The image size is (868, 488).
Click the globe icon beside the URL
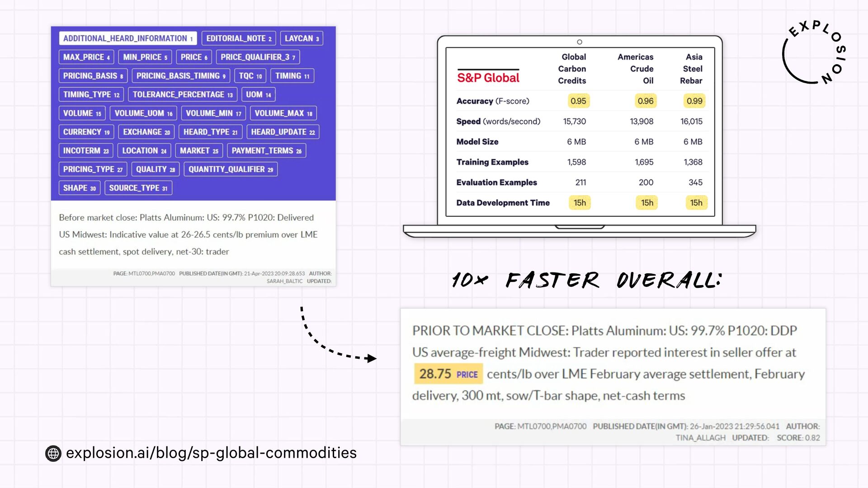pos(53,453)
